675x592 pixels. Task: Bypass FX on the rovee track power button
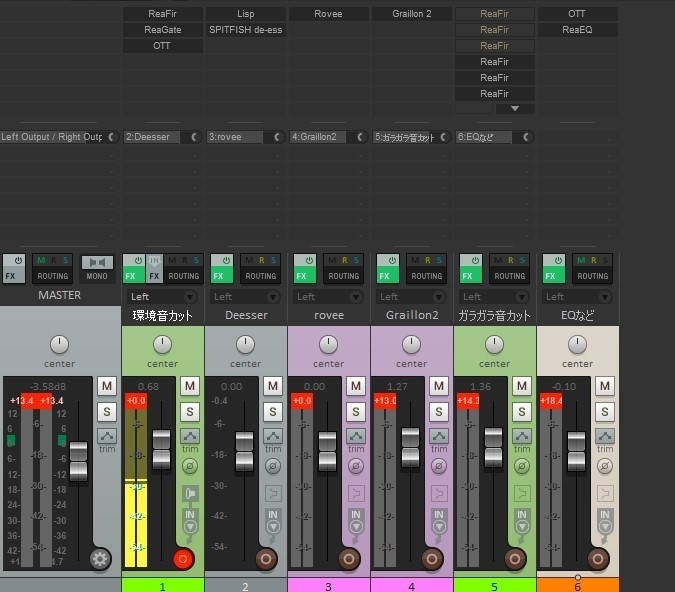[309, 260]
